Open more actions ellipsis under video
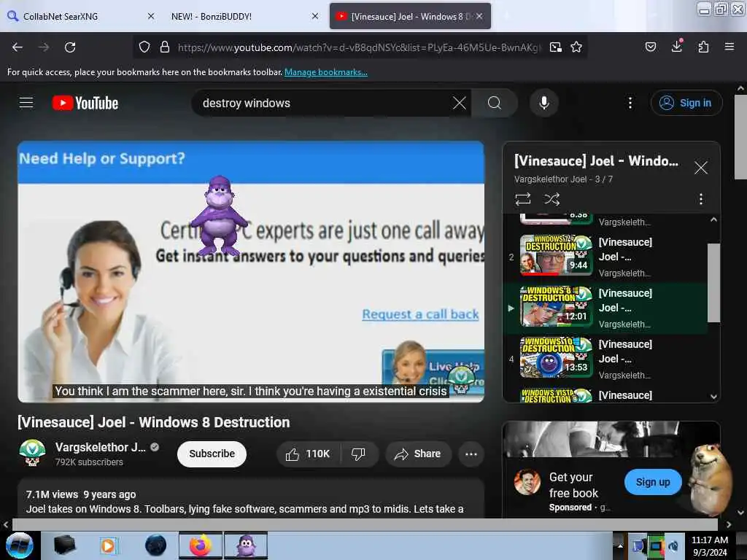 click(471, 454)
